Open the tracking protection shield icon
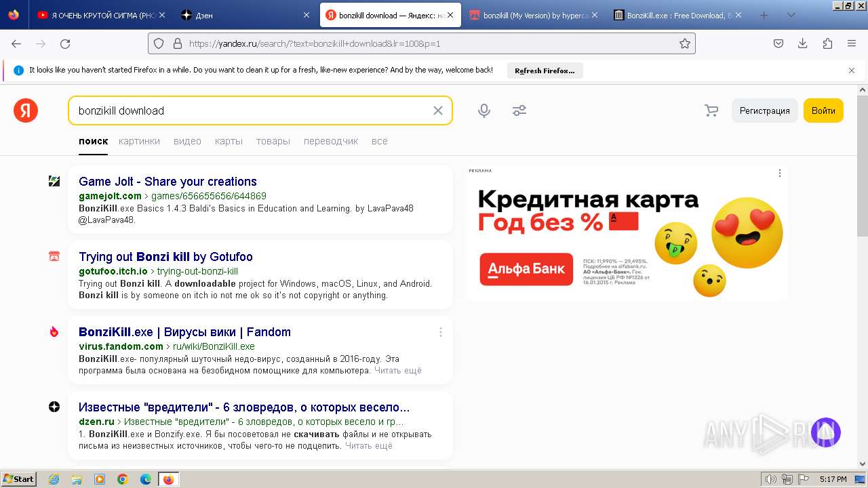The width and height of the screenshot is (868, 488). (x=159, y=43)
